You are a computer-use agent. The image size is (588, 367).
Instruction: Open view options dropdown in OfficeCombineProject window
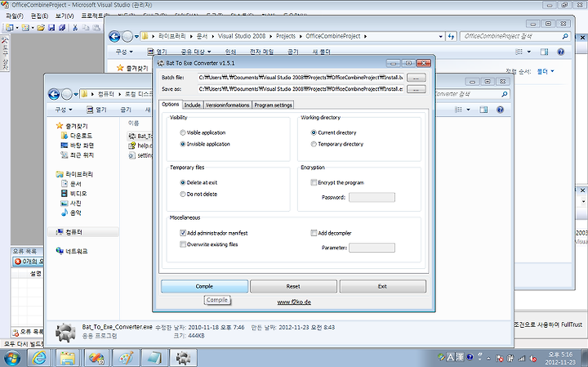[528, 51]
